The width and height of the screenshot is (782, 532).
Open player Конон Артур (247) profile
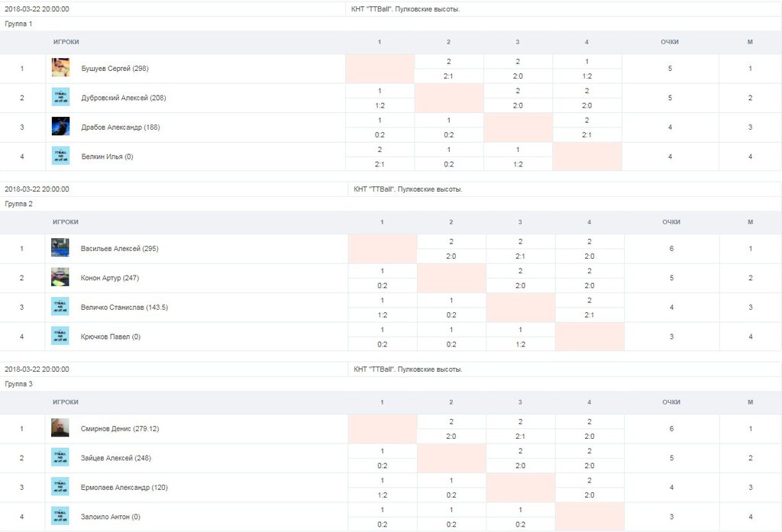[109, 278]
